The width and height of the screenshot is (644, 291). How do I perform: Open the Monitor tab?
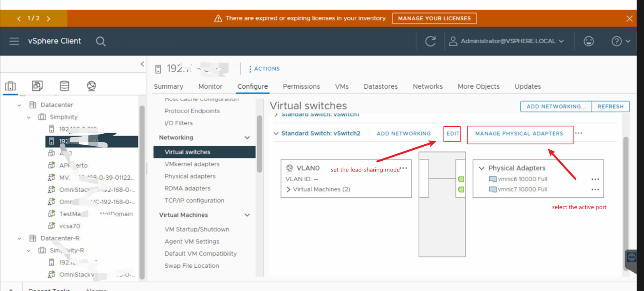tap(210, 86)
